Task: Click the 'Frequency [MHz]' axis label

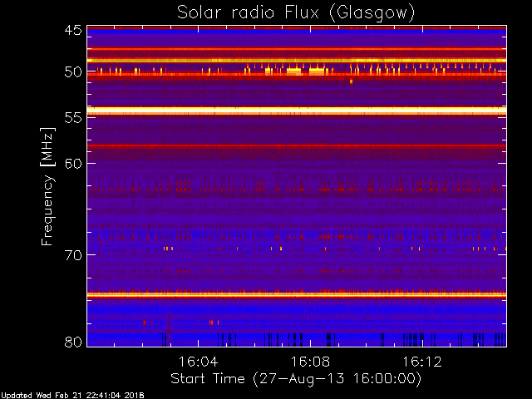Action: (47, 186)
